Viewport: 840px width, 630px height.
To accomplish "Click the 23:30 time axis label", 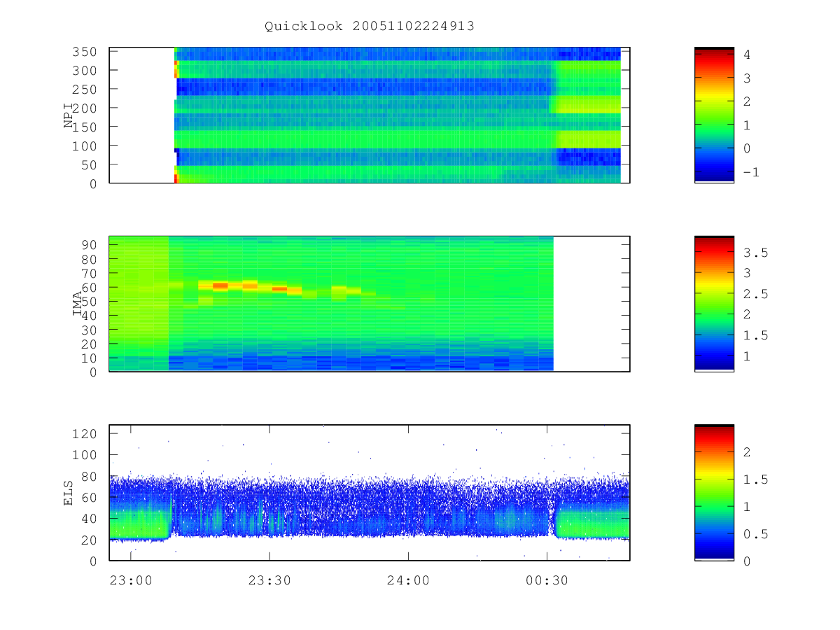I will coord(269,580).
